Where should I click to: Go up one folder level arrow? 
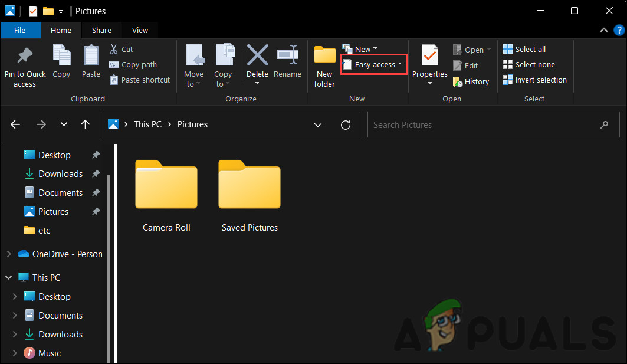pos(86,124)
